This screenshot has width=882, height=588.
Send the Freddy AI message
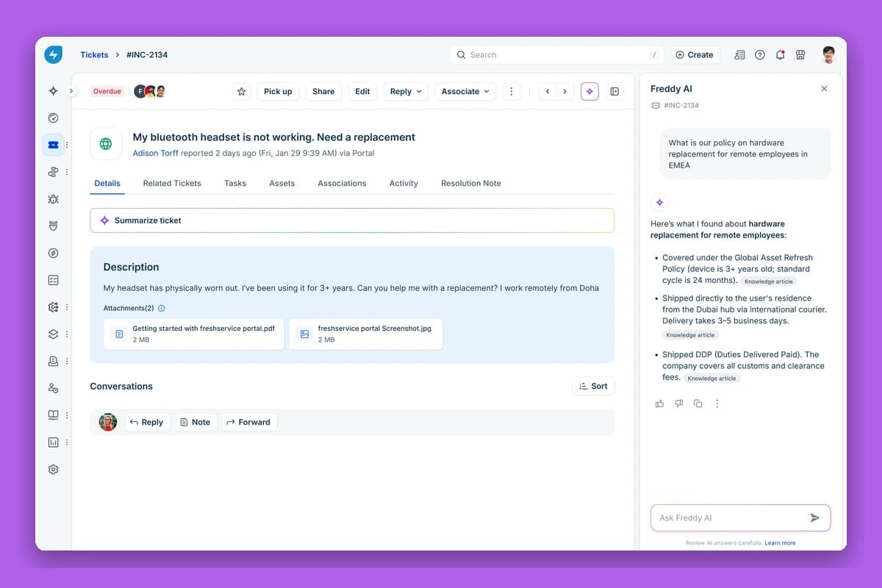[814, 518]
